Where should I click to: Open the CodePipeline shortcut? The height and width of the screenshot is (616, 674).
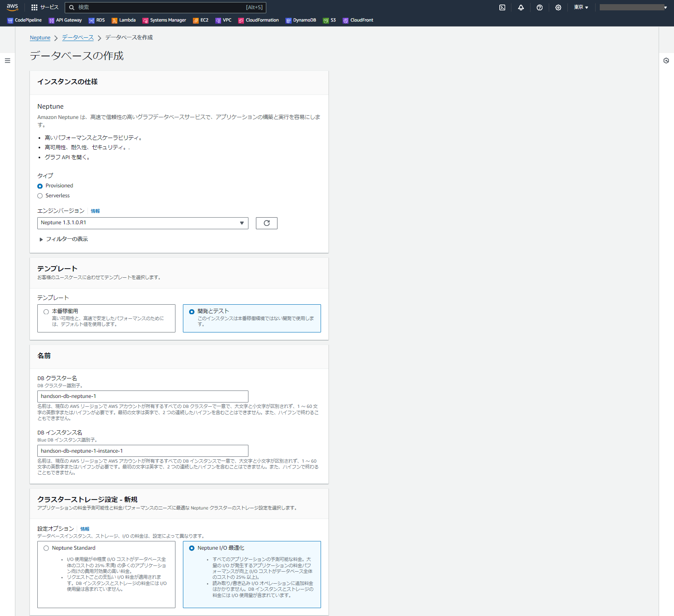(24, 20)
